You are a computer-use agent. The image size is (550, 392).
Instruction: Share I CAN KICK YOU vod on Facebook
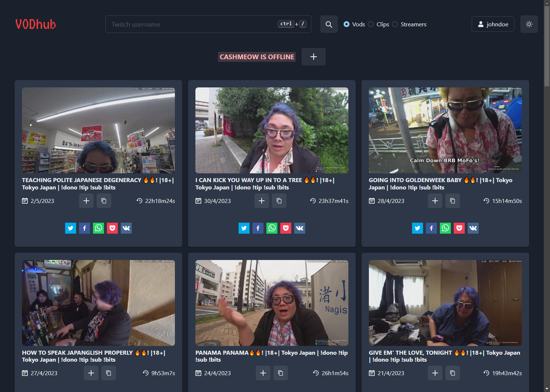(258, 228)
